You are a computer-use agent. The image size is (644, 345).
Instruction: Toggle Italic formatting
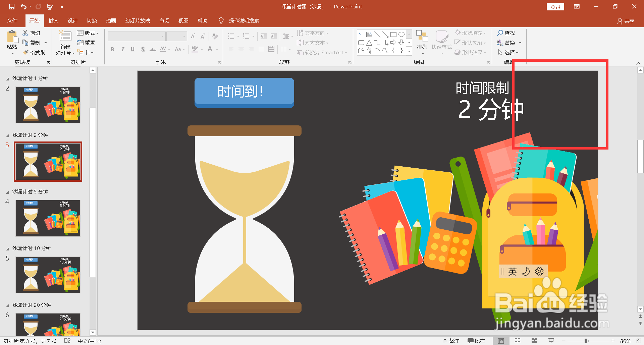123,49
